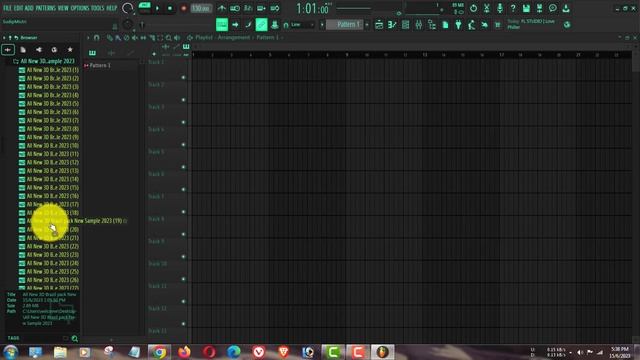The image size is (640, 360).
Task: Arm the record button
Action: [x=183, y=8]
